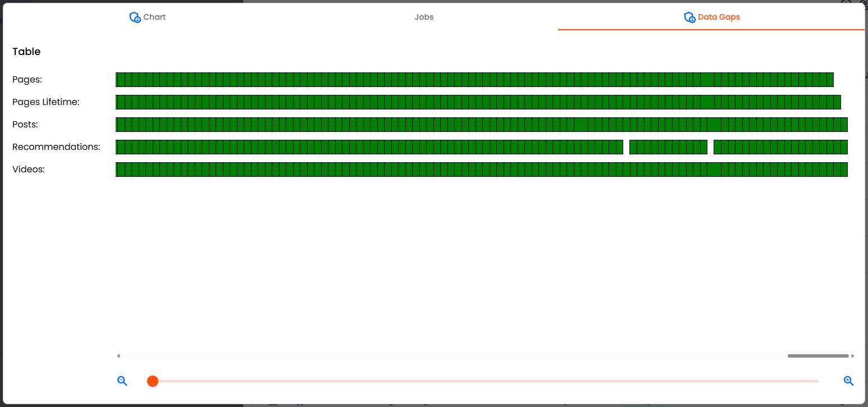Select the first segment in Pages row

pyautogui.click(x=120, y=80)
